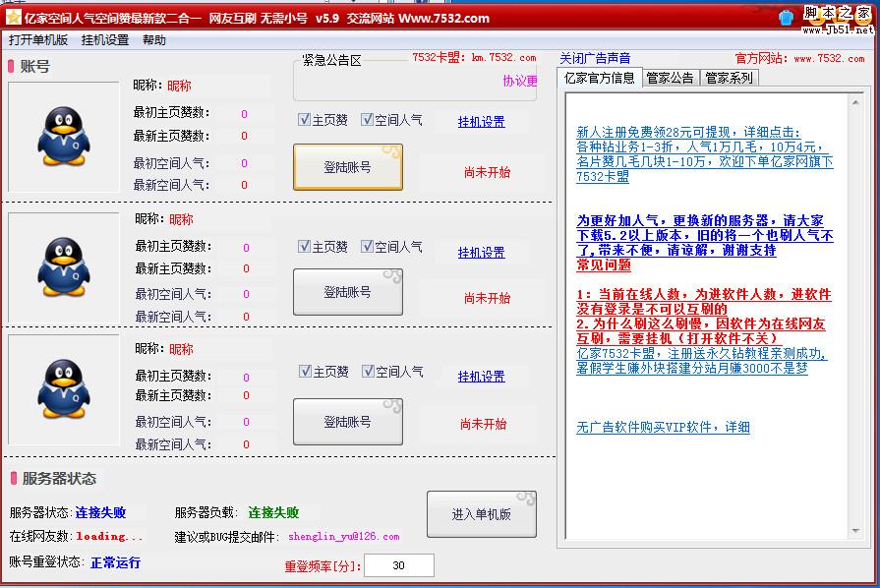880x588 pixels.
Task: Click third account's 尚未开始 status text
Action: click(483, 424)
